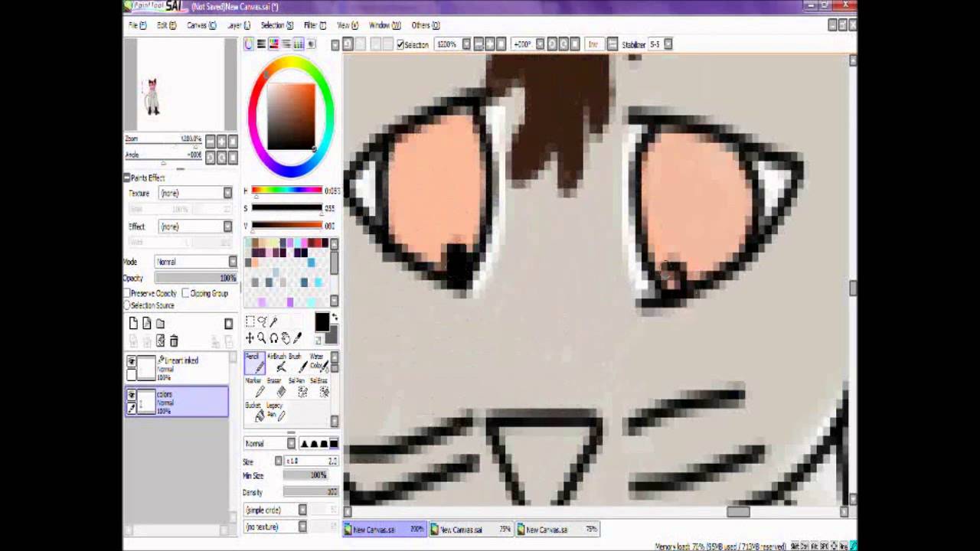Open the no texture brush dropdown

point(276,527)
